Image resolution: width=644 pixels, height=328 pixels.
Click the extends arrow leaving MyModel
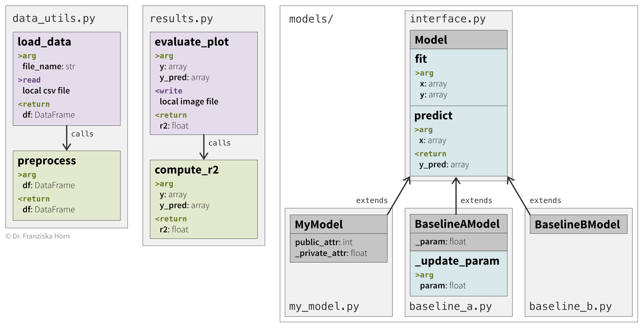pos(399,196)
